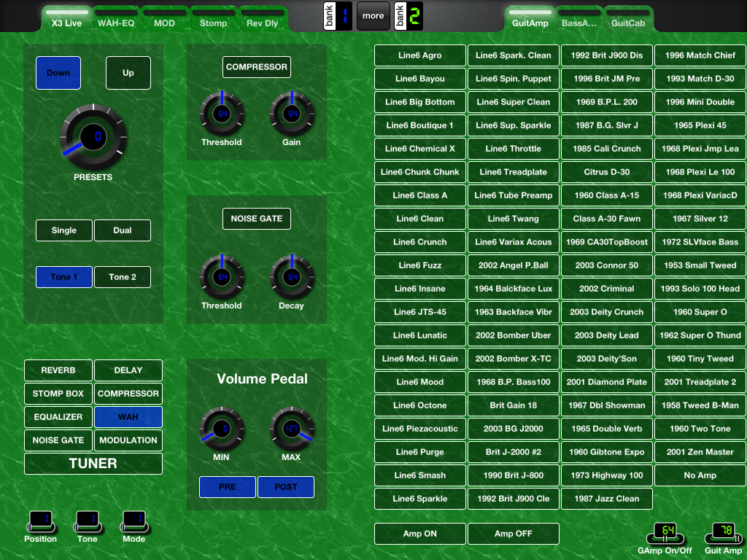Pick the 1987 Jazz Clean amp

(606, 499)
